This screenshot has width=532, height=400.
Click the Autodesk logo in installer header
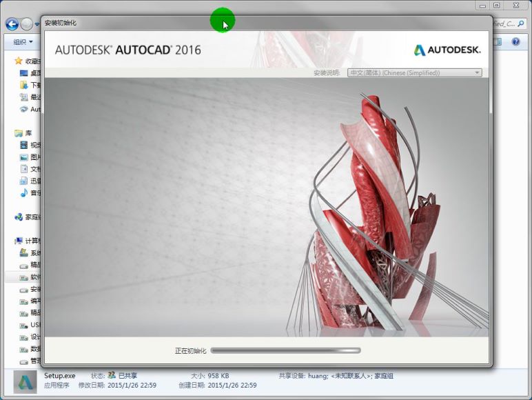click(447, 50)
